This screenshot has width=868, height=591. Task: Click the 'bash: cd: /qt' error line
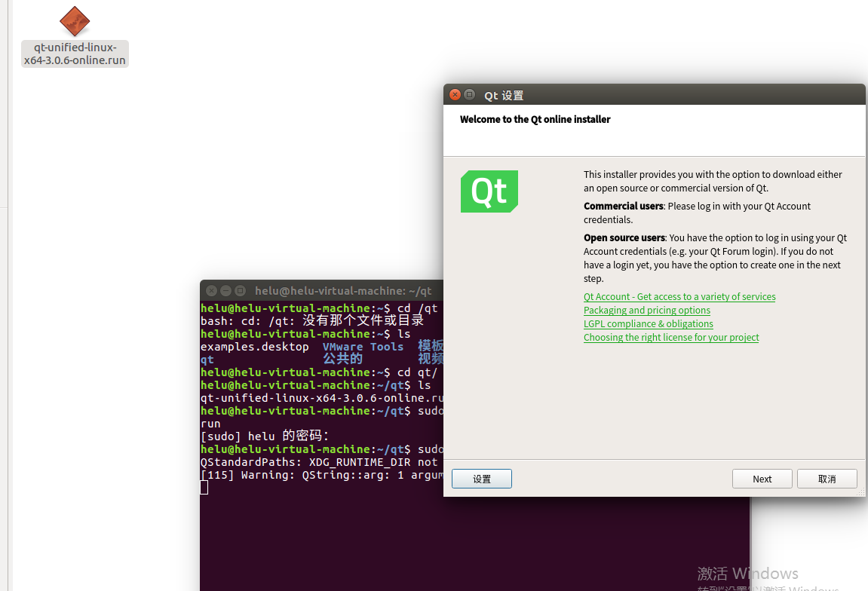point(312,321)
